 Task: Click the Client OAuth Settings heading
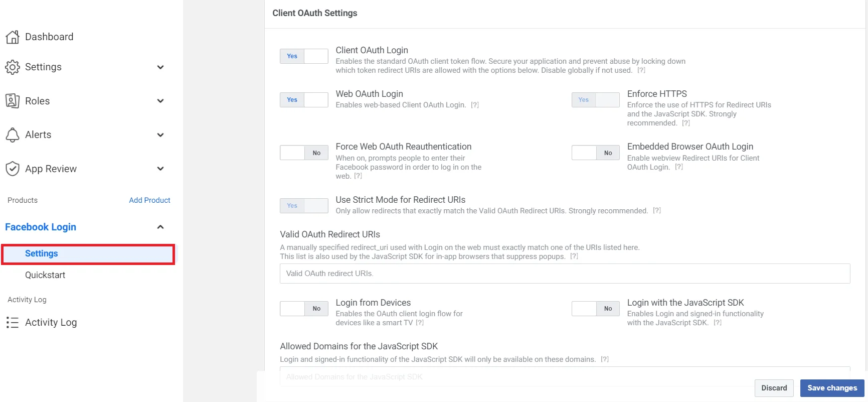315,13
